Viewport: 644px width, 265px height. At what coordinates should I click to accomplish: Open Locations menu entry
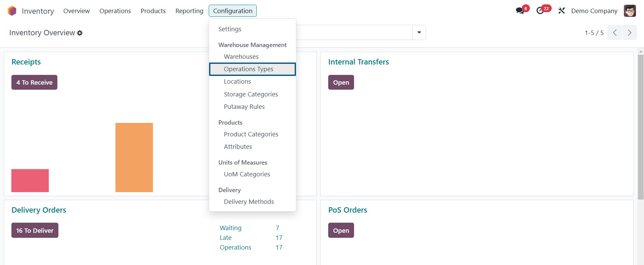252,82
